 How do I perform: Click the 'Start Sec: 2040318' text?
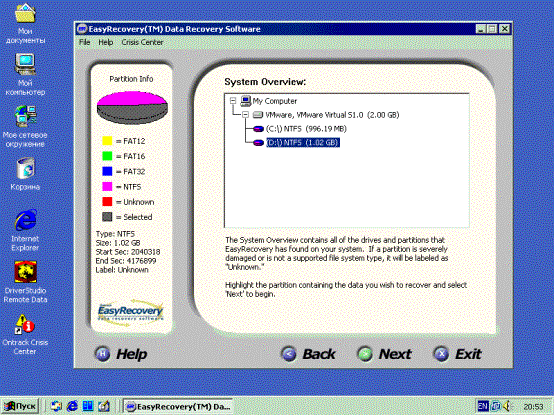pos(128,252)
